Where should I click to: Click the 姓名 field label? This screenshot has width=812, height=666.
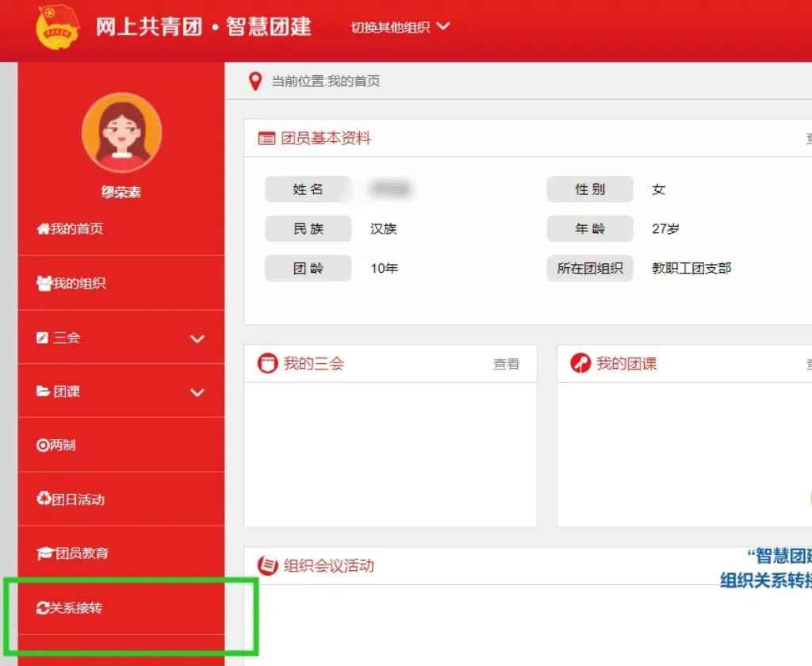(x=308, y=189)
